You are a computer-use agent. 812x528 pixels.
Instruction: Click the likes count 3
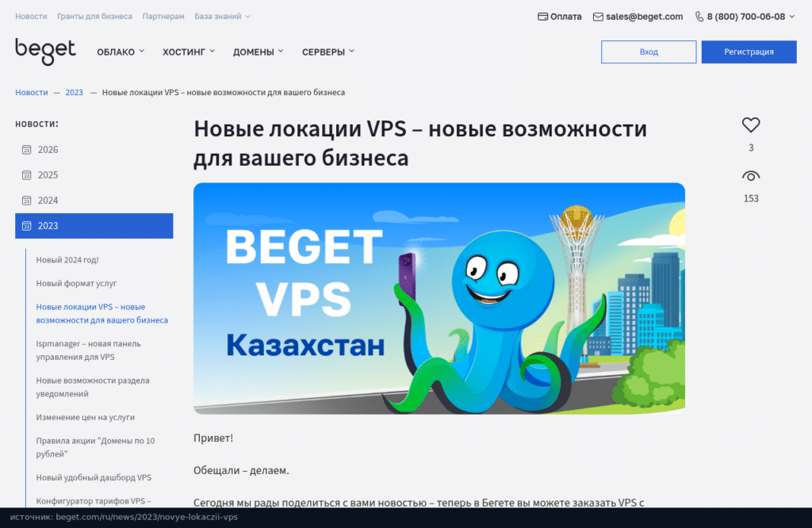pyautogui.click(x=751, y=148)
